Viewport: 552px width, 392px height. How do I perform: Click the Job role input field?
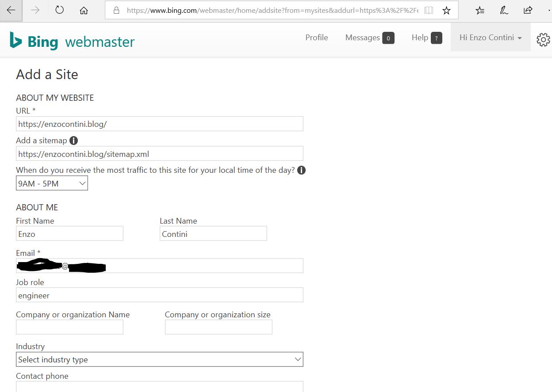point(159,295)
